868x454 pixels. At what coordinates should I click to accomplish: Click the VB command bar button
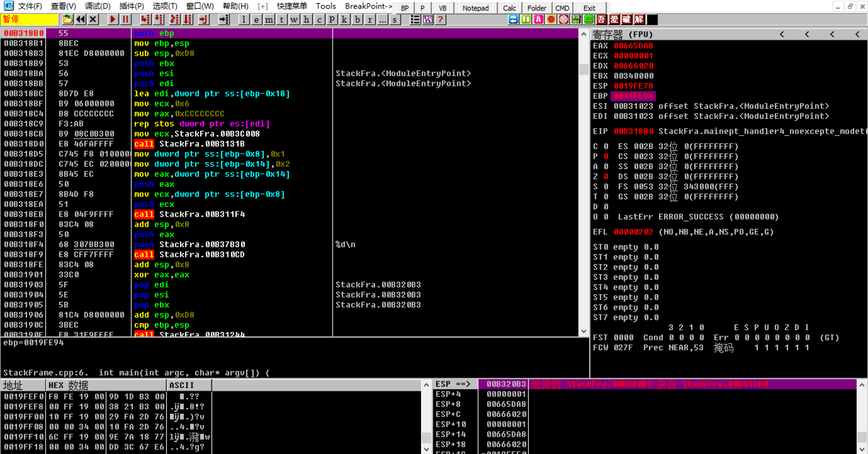click(x=442, y=8)
